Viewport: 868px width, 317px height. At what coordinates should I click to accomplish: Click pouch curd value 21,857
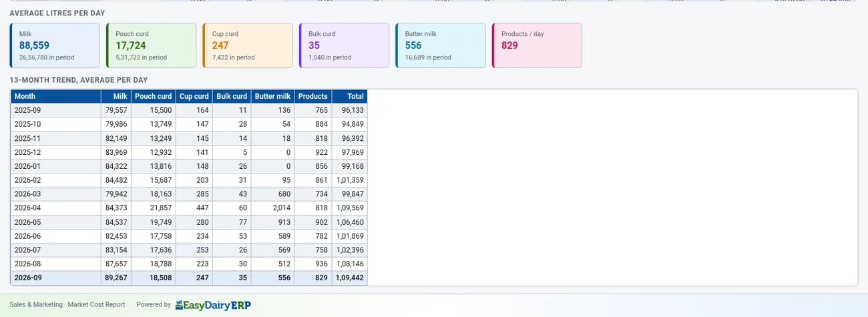[x=161, y=208]
